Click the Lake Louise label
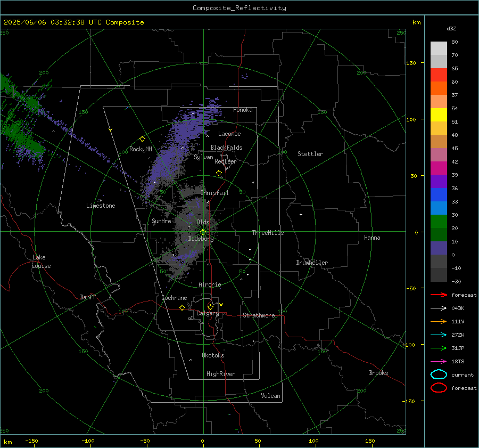The height and width of the screenshot is (448, 479). coord(41,262)
